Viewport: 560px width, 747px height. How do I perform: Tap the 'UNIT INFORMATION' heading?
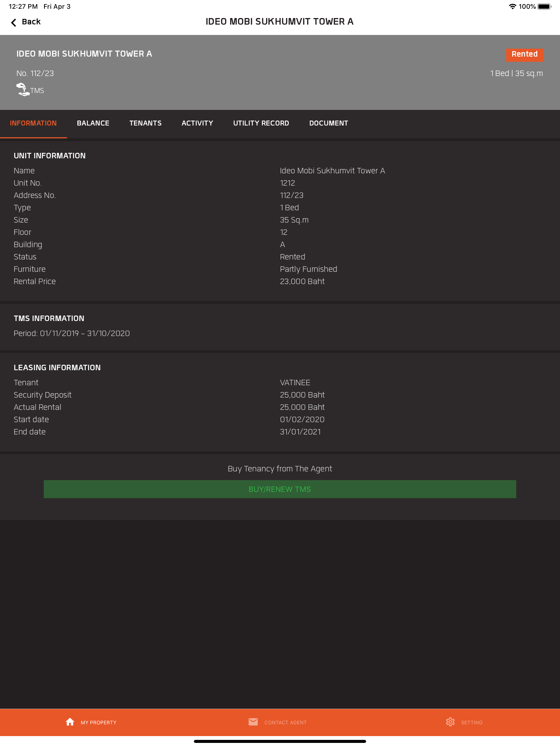click(x=50, y=156)
